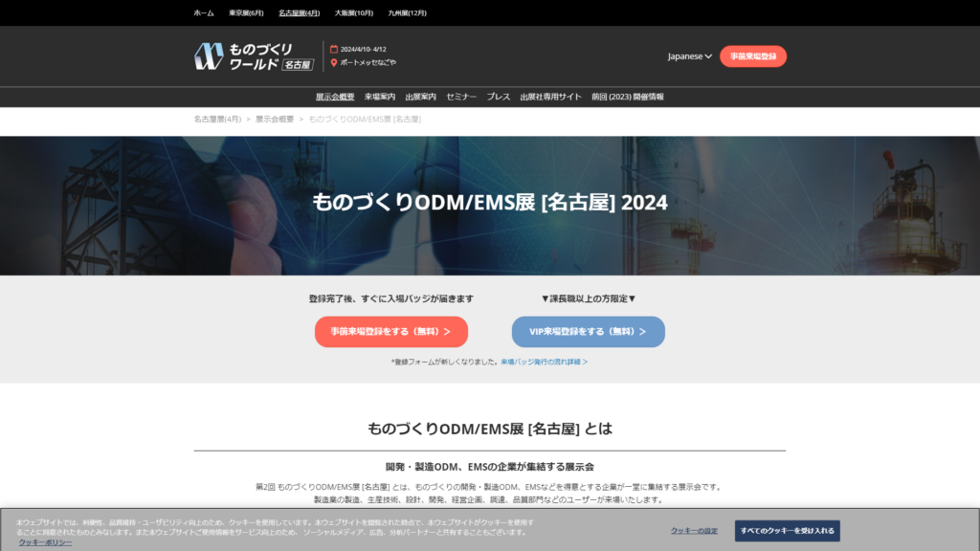Click the 事前来場登録 header button

click(753, 56)
